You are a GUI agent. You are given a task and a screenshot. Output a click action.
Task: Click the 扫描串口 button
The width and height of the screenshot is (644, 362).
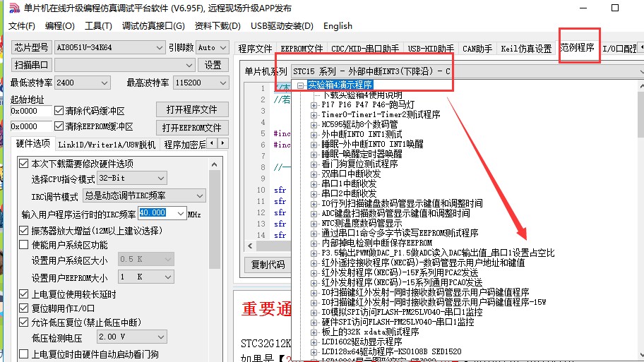(x=31, y=65)
